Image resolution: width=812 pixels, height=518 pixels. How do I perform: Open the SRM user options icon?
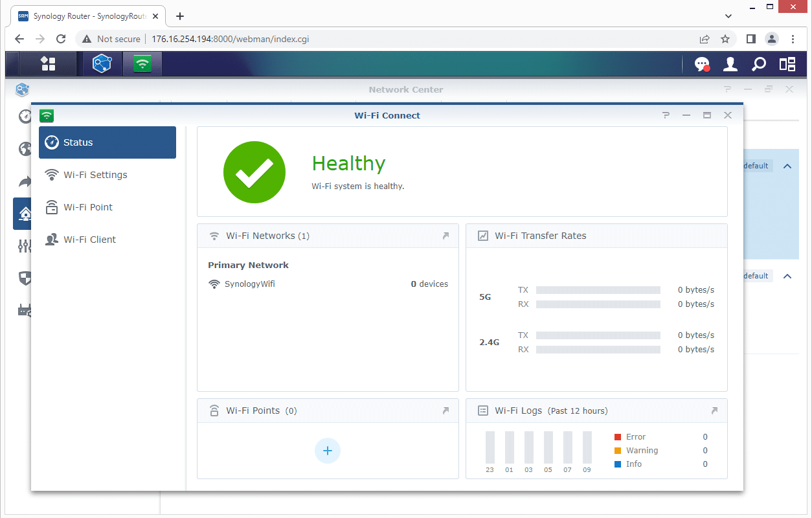[730, 63]
